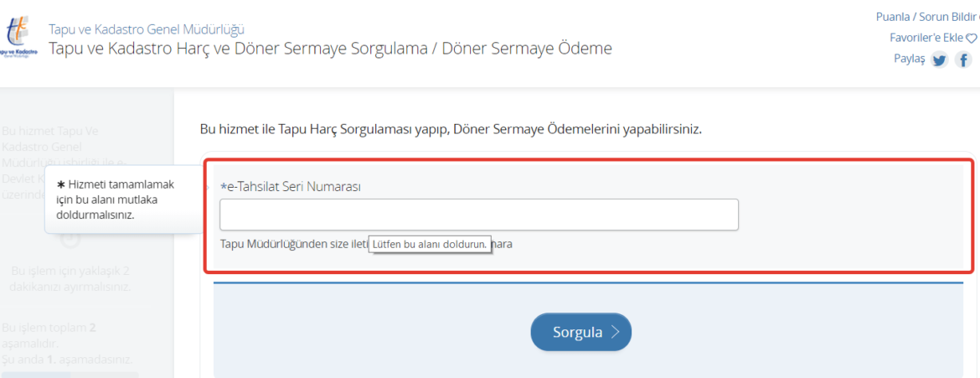Click the e-Tahsilat Seri Numarası field label

coord(293,186)
